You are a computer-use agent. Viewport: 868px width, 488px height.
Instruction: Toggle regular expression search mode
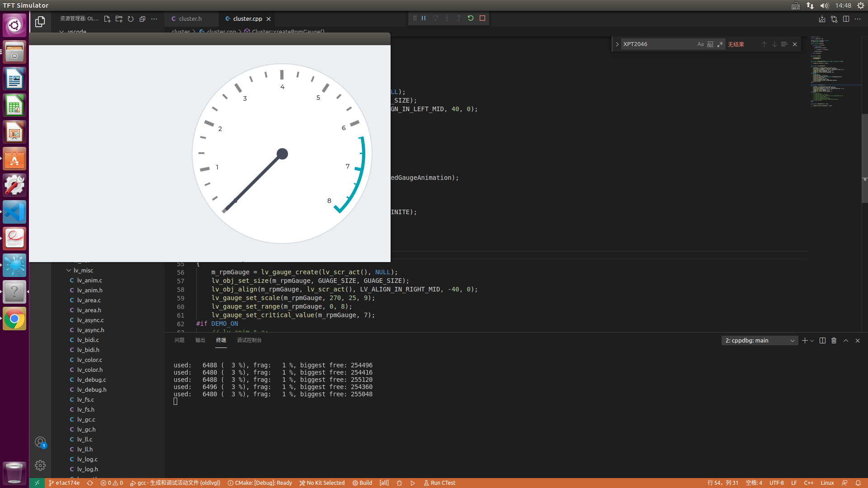point(720,44)
